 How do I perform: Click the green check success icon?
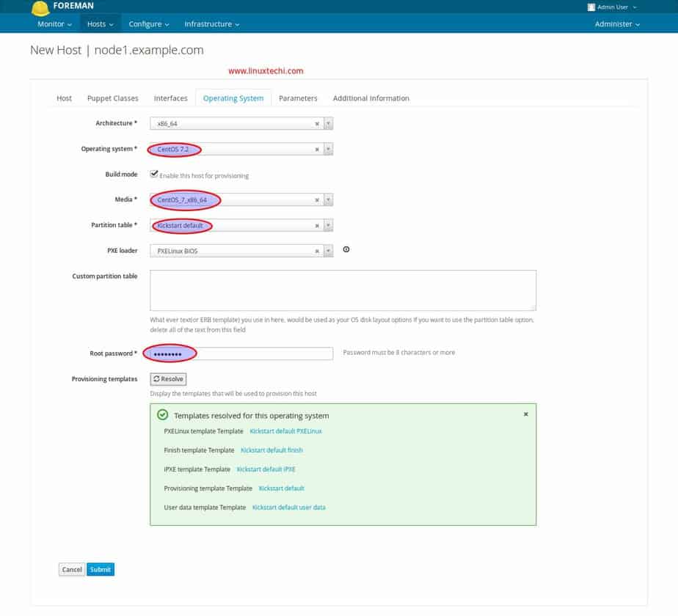163,414
